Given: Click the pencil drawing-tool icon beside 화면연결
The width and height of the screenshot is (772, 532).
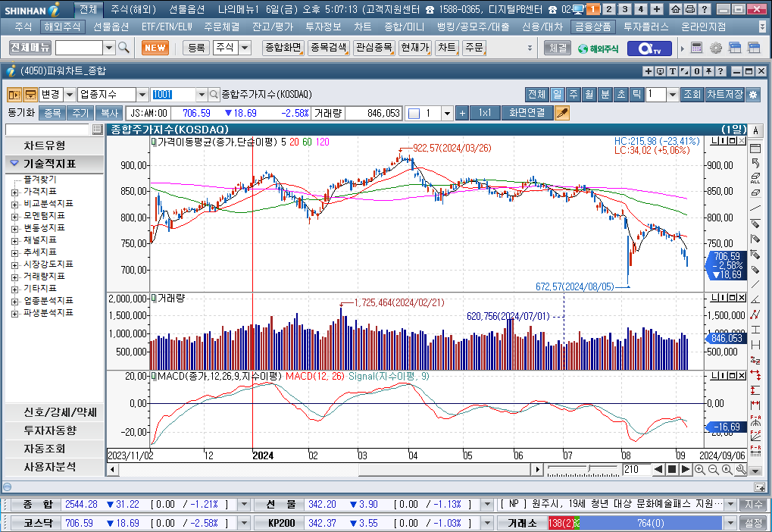Looking at the screenshot, I should pyautogui.click(x=562, y=114).
